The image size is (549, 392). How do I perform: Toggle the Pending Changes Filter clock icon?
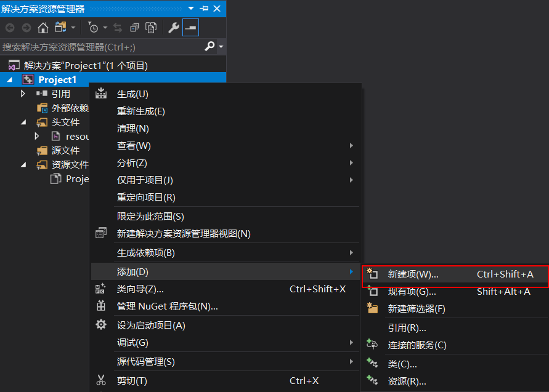click(95, 28)
